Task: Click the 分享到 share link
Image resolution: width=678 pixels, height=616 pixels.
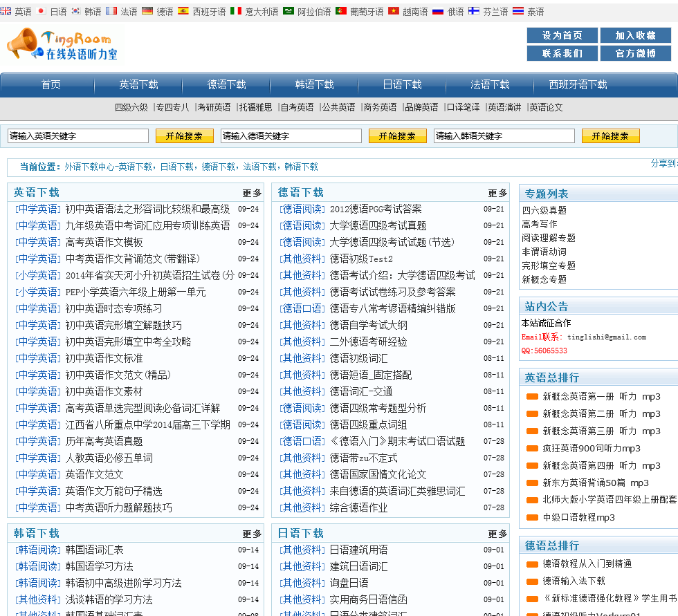Action: coord(663,163)
